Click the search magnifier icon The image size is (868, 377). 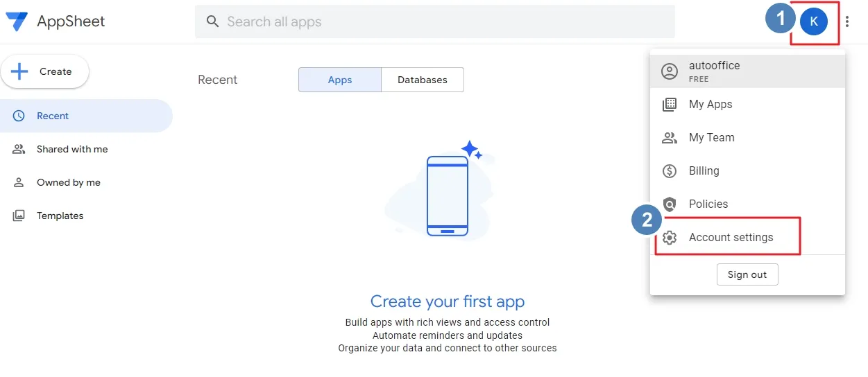213,21
